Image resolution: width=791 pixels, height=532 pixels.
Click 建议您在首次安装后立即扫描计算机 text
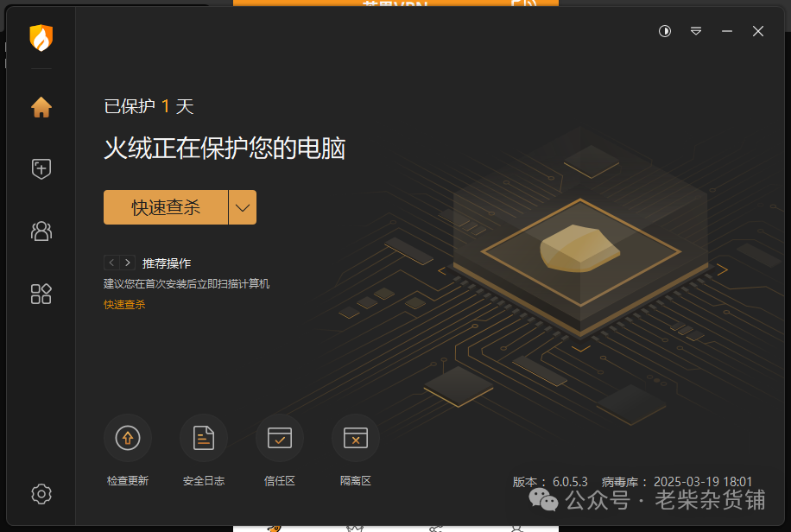click(187, 283)
